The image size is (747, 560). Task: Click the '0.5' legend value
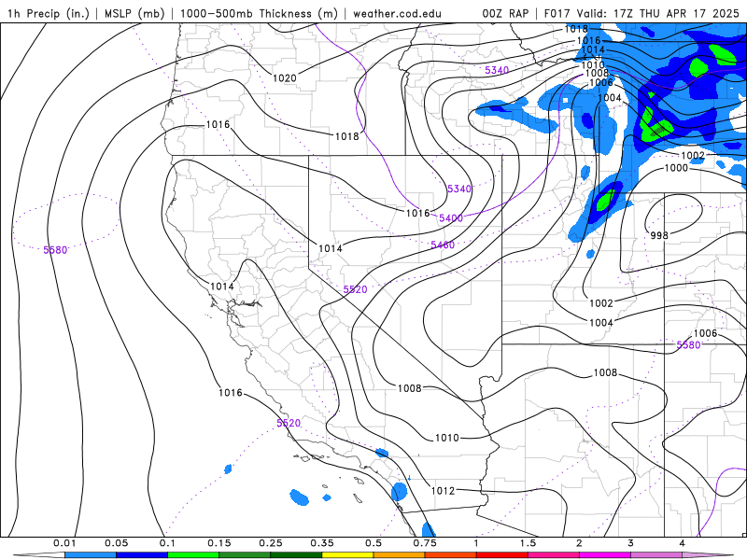click(x=373, y=543)
